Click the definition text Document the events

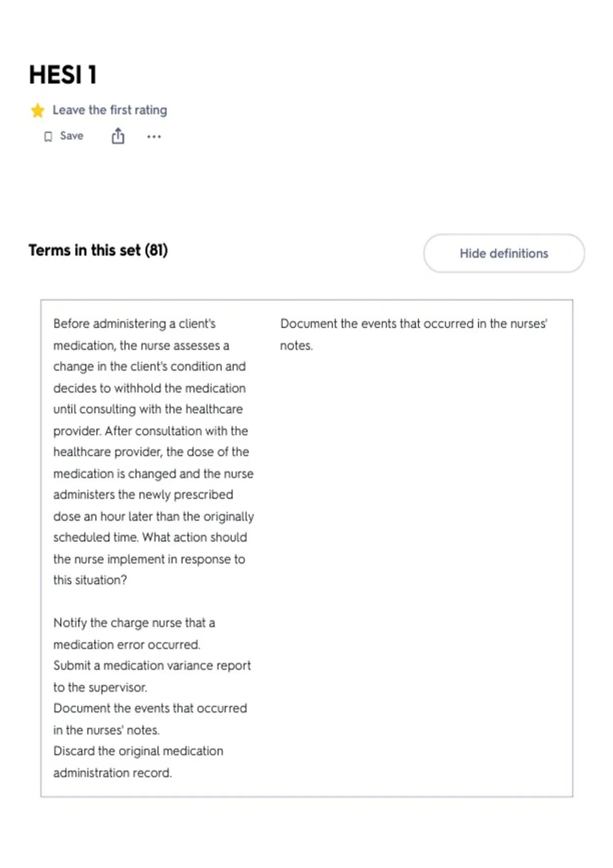(413, 334)
